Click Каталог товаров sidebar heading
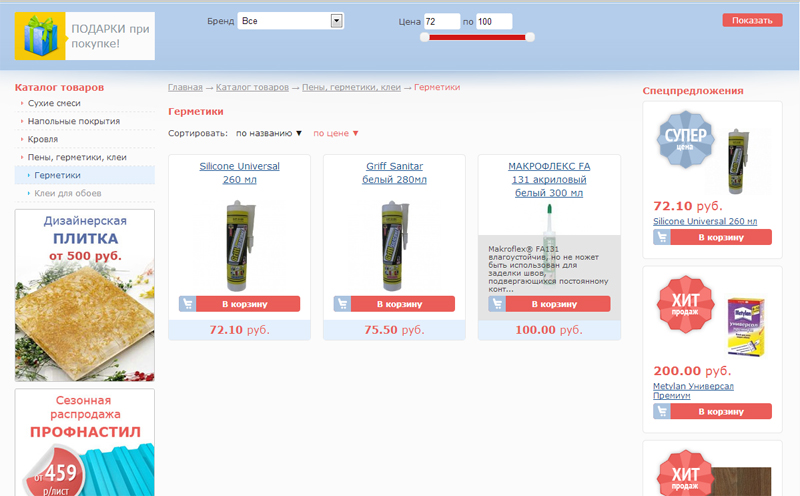Viewport: 800px width, 496px height. point(59,87)
